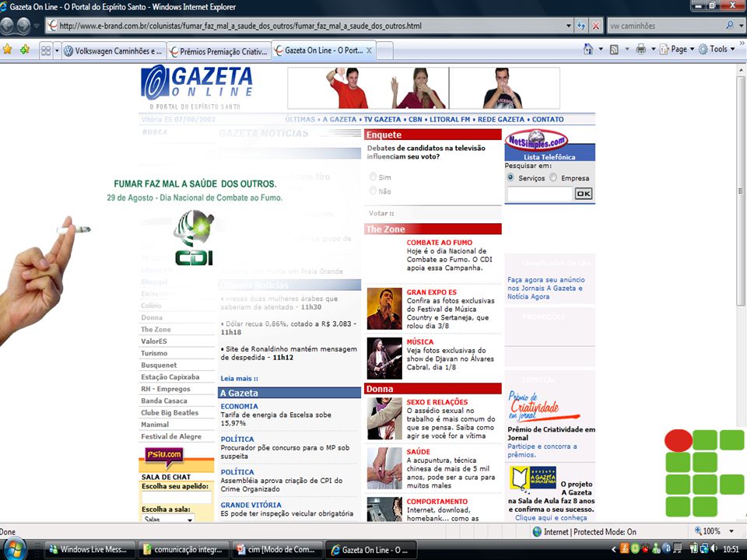Viewport: 747px width, 560px height.
Task: Click the Sexo e Relações thumbnail
Action: click(384, 418)
